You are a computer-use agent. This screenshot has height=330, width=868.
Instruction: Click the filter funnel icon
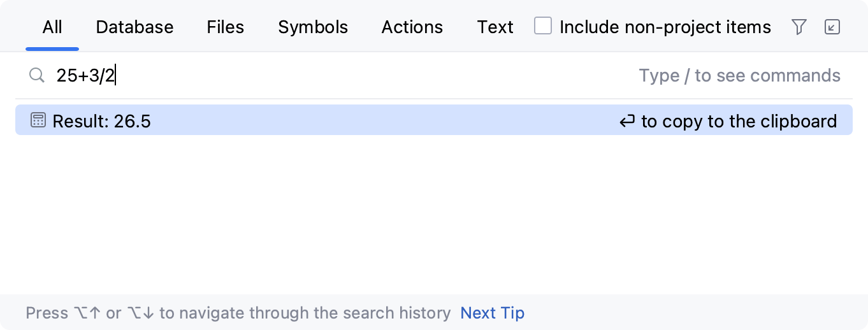(x=799, y=27)
